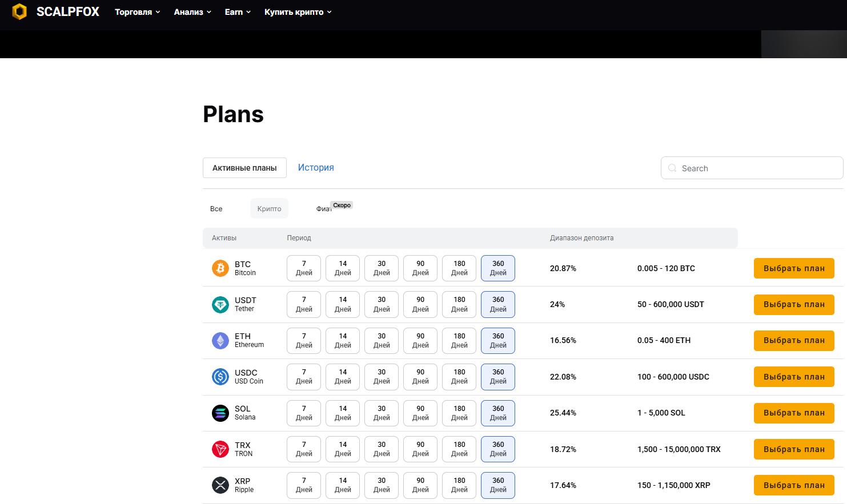This screenshot has height=504, width=847.
Task: Click the SCALPFOX brand name
Action: (x=68, y=12)
